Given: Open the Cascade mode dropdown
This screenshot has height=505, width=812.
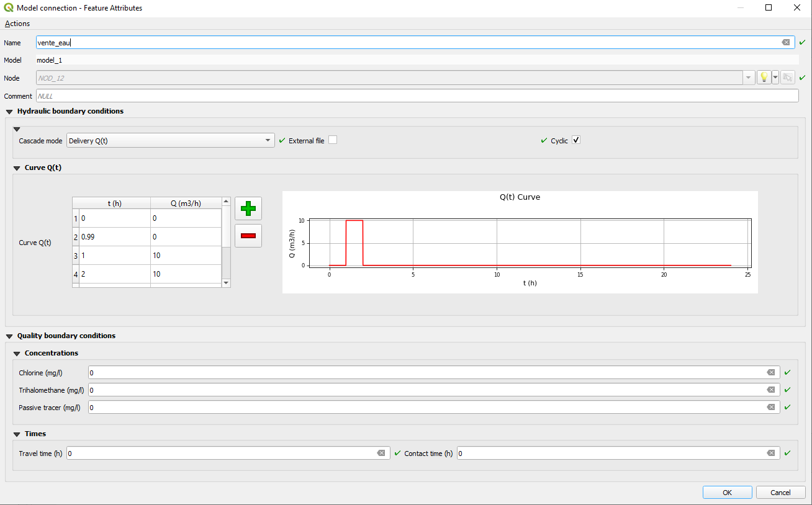Looking at the screenshot, I should pos(171,141).
